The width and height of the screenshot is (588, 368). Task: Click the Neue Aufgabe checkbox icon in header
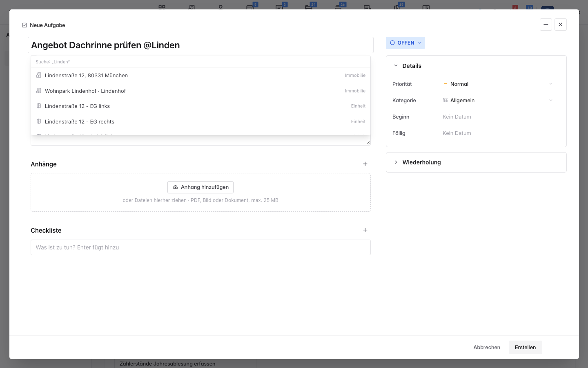[24, 25]
